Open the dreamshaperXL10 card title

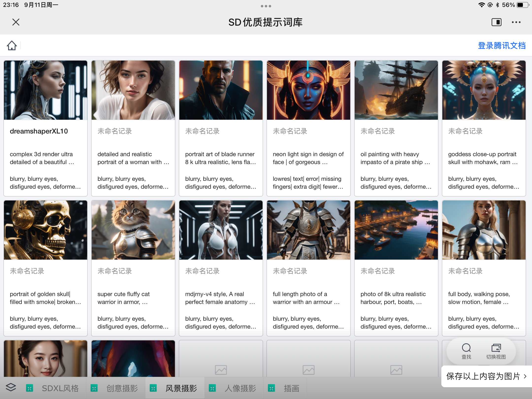(39, 131)
